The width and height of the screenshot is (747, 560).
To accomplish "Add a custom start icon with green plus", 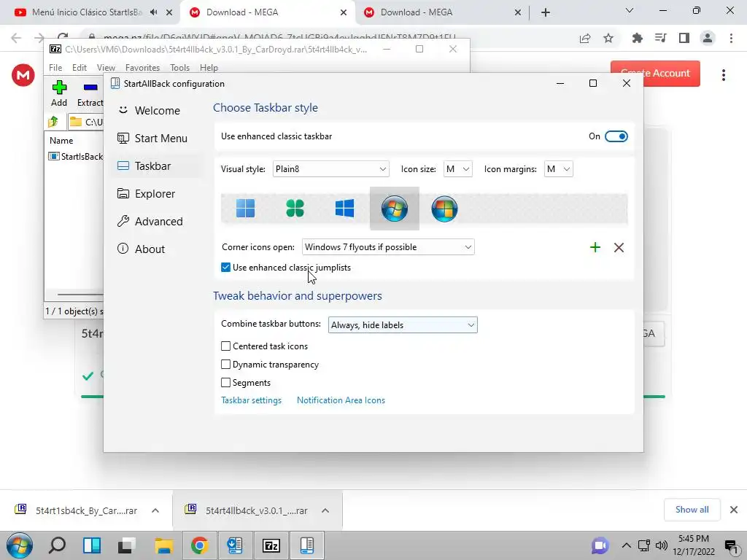I will 595,247.
